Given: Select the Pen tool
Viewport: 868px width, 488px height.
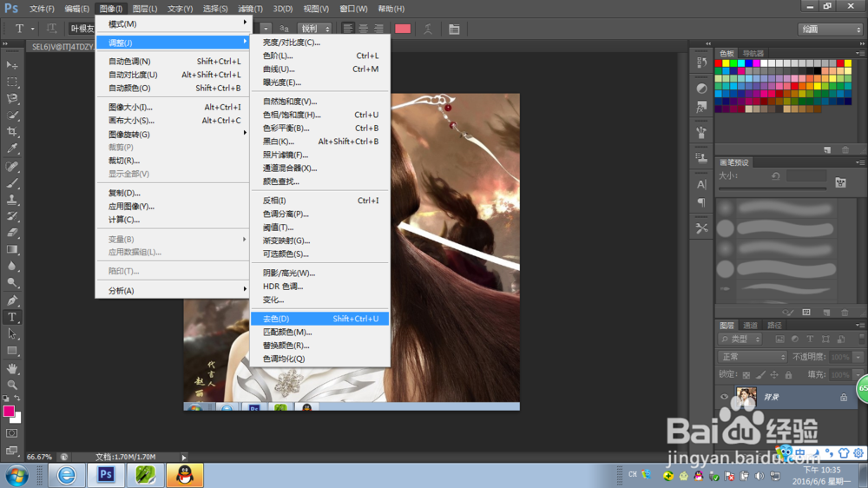Looking at the screenshot, I should click(11, 300).
